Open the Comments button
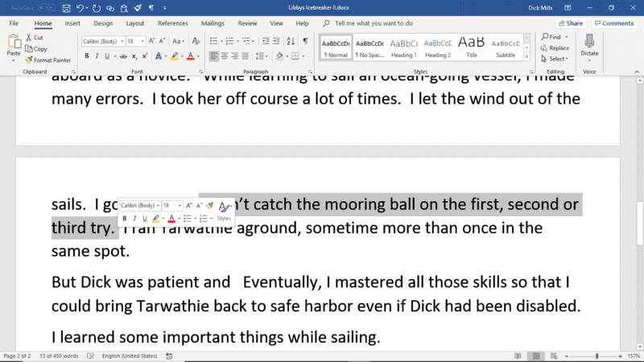The height and width of the screenshot is (362, 644). [x=614, y=23]
